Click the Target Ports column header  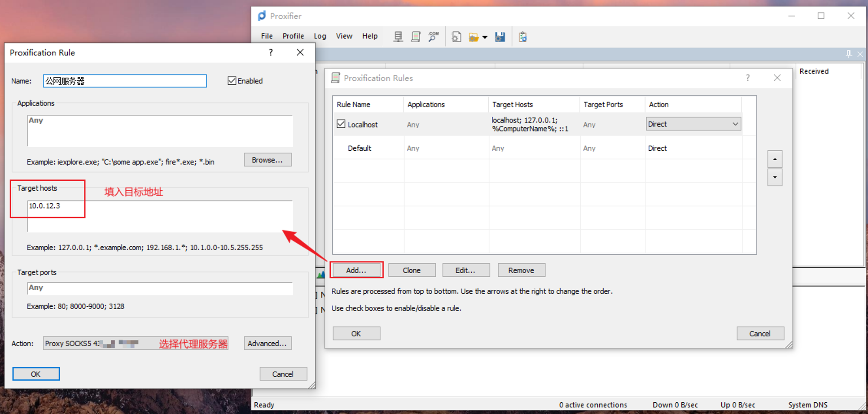[x=613, y=104]
